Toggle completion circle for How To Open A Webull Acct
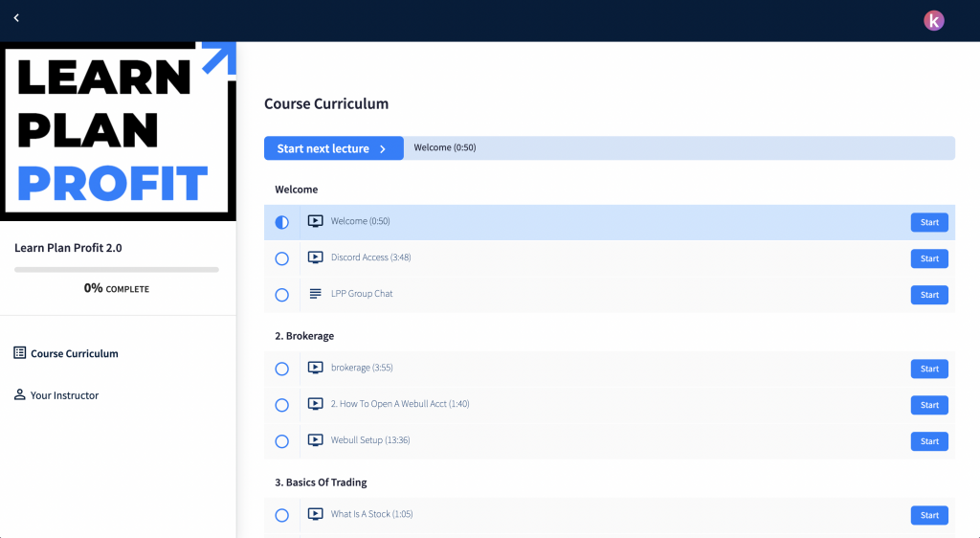This screenshot has width=980, height=538. (x=282, y=405)
